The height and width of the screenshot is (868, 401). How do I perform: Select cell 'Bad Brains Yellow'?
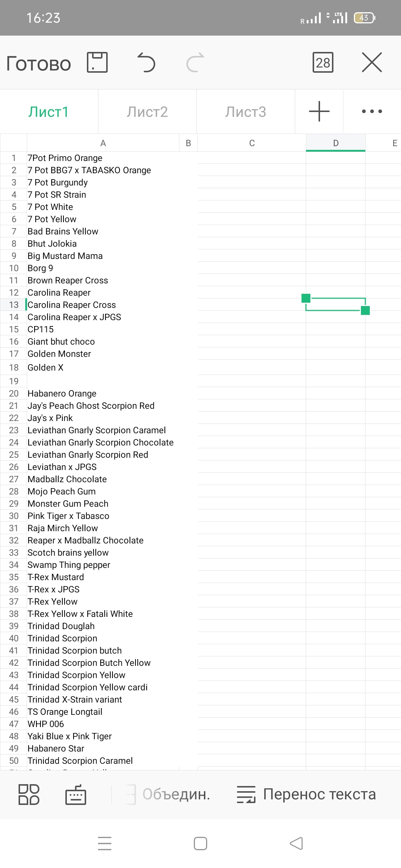[x=103, y=231]
